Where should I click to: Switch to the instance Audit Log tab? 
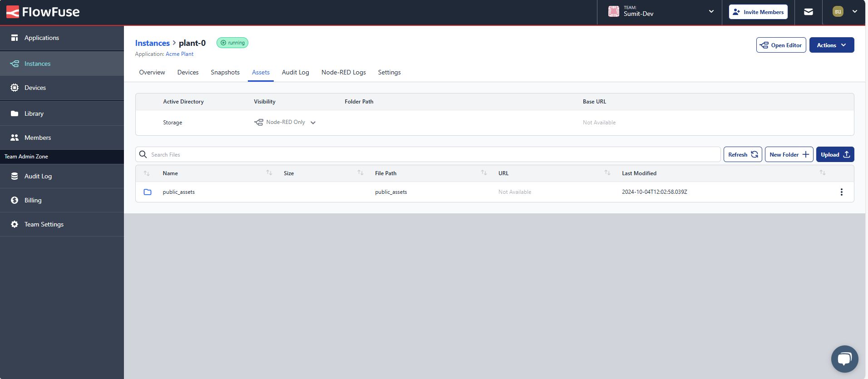(x=296, y=72)
